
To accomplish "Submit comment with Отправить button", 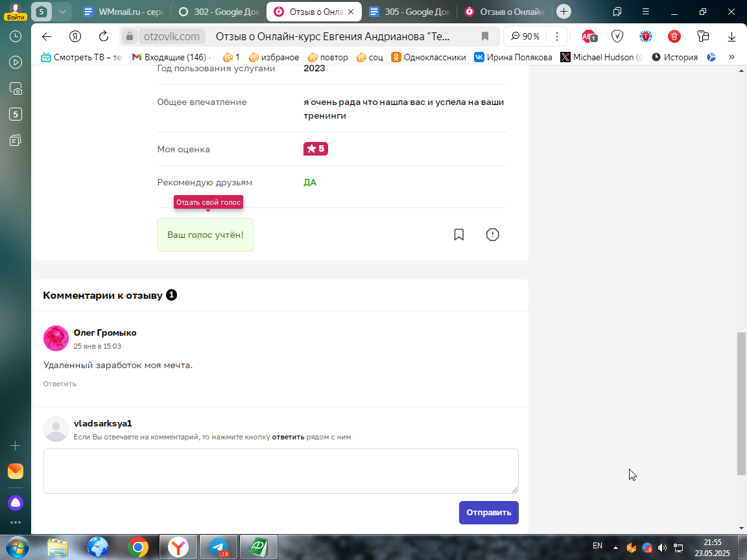I will [x=489, y=513].
